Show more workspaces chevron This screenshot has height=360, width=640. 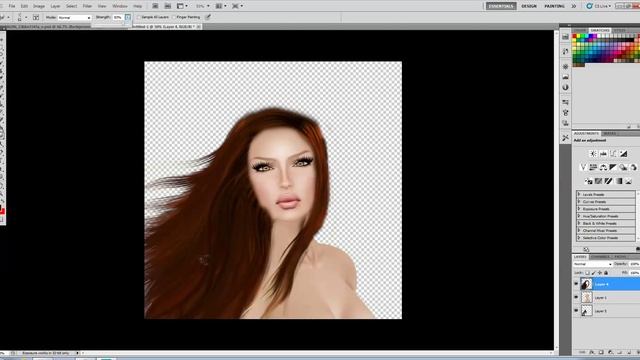(x=574, y=6)
